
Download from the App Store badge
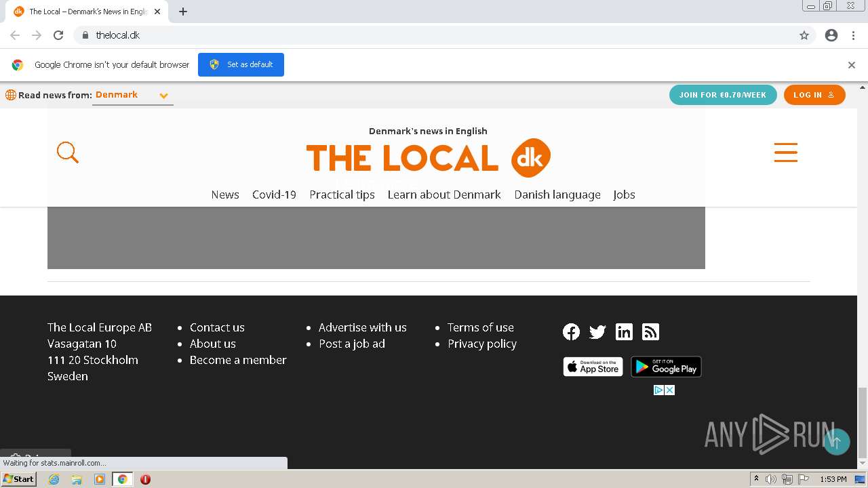[x=593, y=367]
